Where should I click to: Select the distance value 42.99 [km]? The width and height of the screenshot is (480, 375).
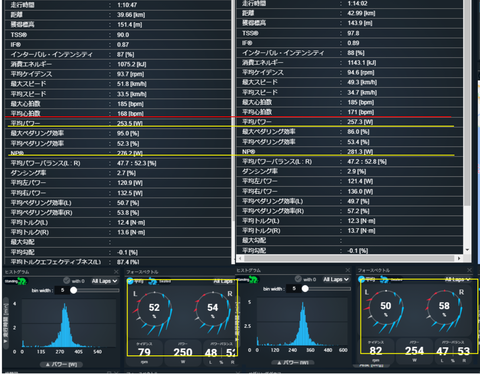[x=361, y=13]
